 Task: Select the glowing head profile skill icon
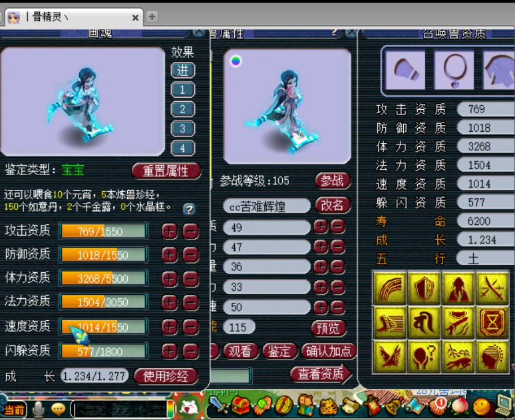coord(492,357)
